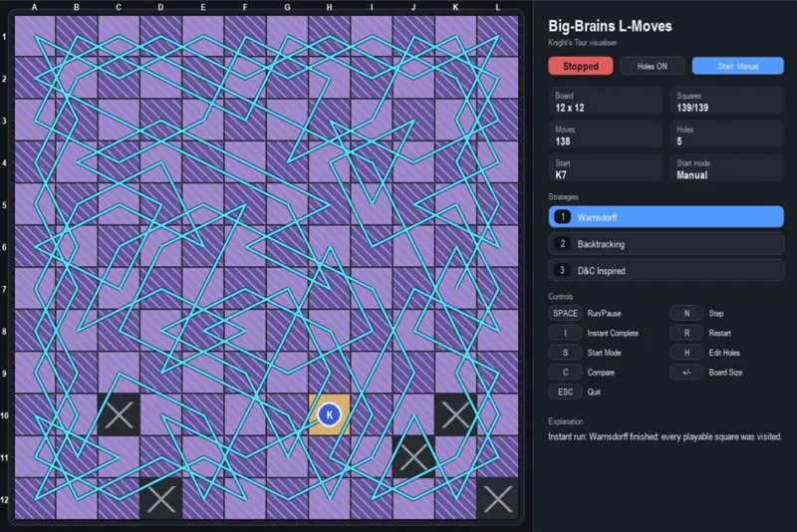The height and width of the screenshot is (532, 797).
Task: Click the Run/Pause label
Action: [x=604, y=313]
